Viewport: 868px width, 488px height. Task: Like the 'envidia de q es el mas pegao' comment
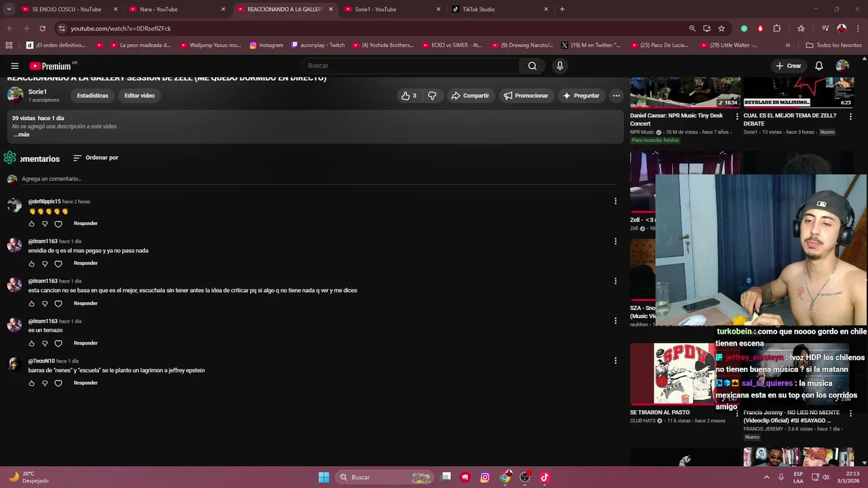point(32,264)
